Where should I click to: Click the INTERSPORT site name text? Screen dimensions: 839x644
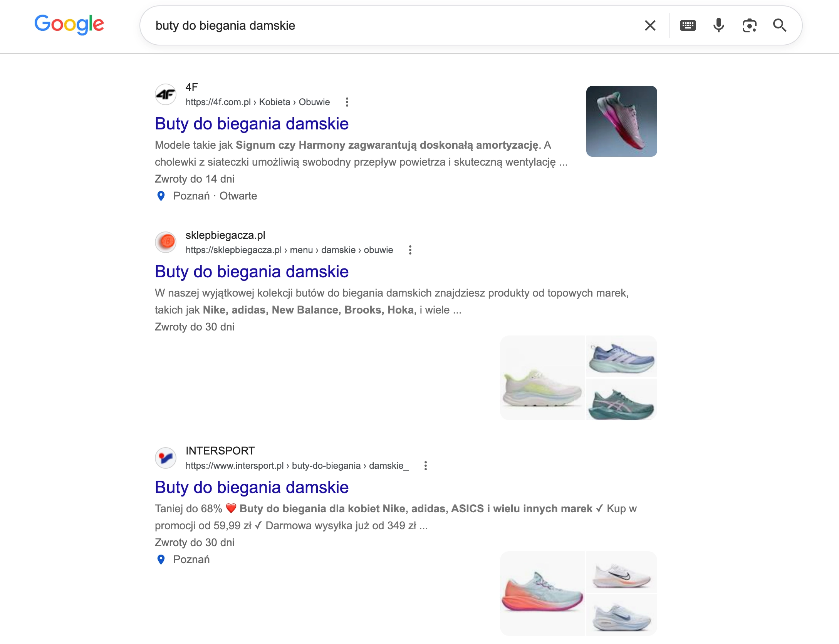click(220, 451)
